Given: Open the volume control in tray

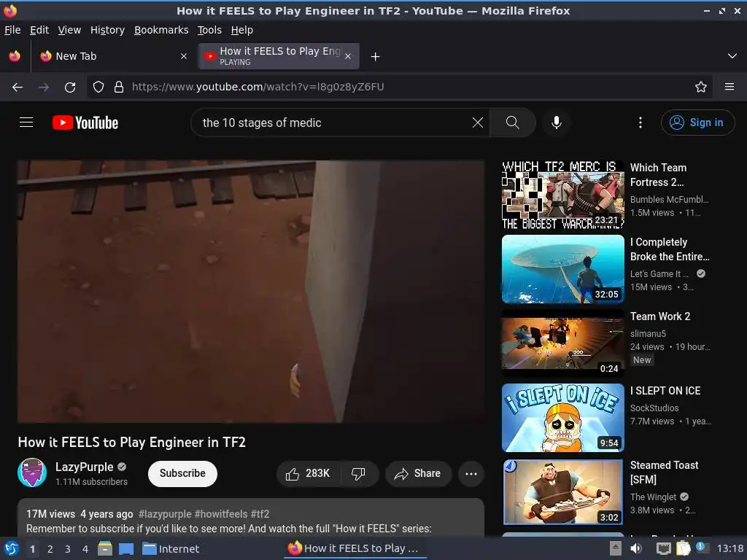Looking at the screenshot, I should coord(636,548).
